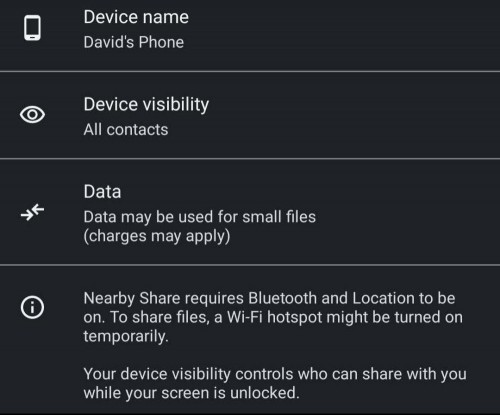500x415 pixels.
Task: Tap the "Data" heading text
Action: (x=102, y=192)
